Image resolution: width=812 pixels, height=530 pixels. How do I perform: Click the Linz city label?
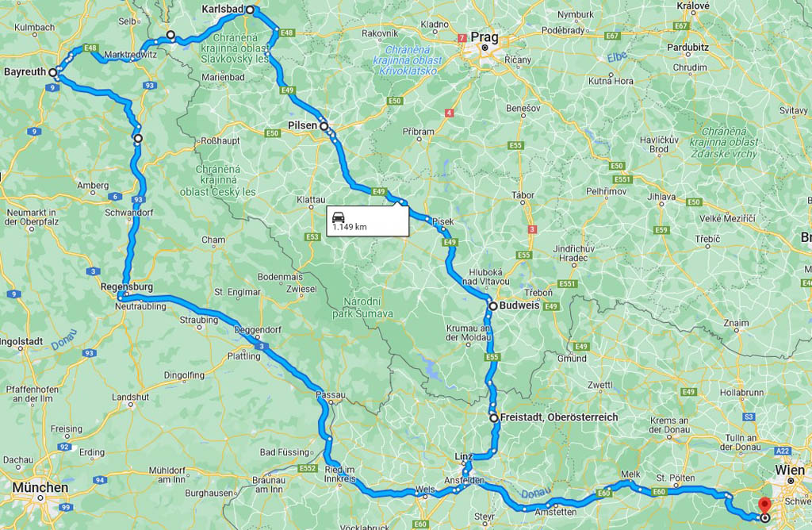coord(463,456)
